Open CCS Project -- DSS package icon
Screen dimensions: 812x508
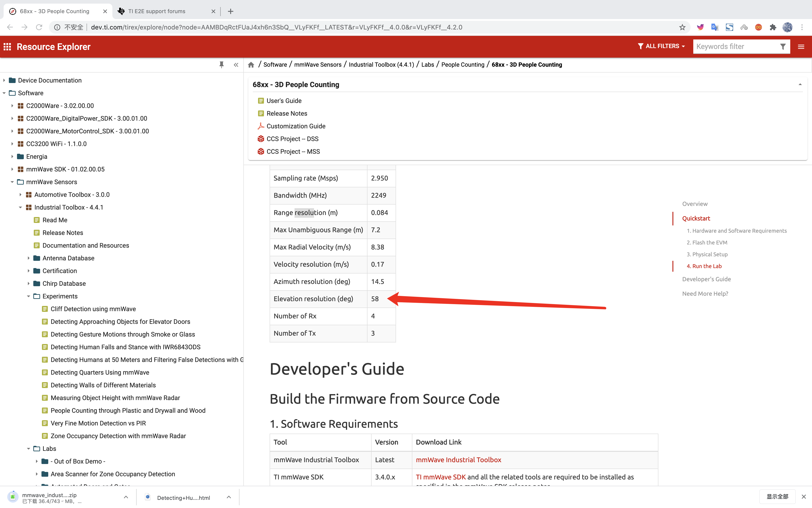click(x=261, y=139)
